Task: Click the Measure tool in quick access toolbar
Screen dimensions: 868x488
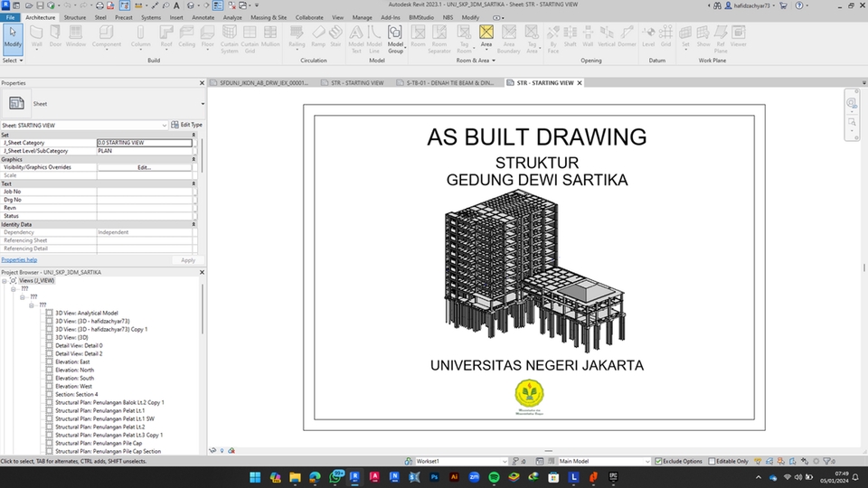Action: [138, 5]
